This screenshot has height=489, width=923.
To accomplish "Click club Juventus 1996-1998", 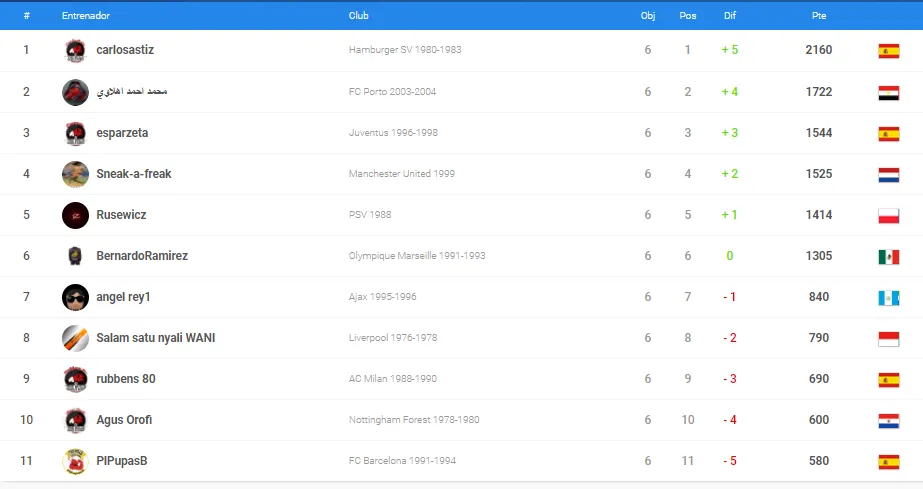I will click(393, 133).
